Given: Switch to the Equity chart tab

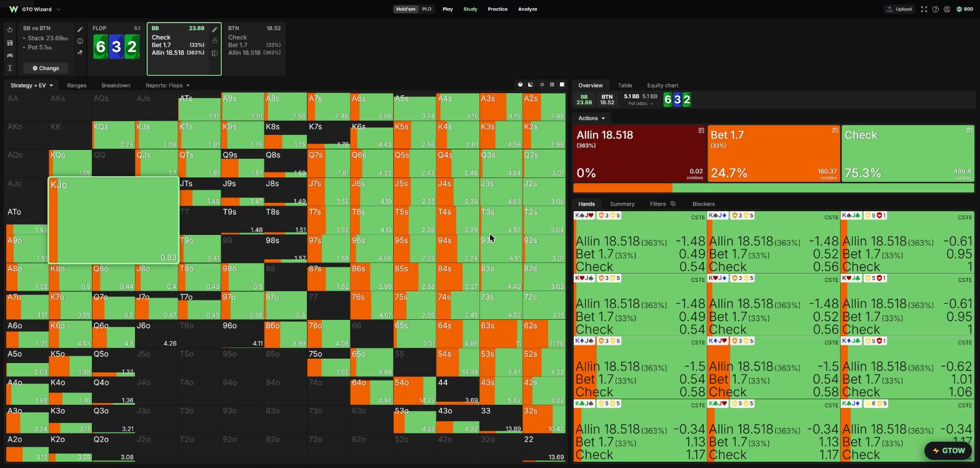Looking at the screenshot, I should coord(662,86).
